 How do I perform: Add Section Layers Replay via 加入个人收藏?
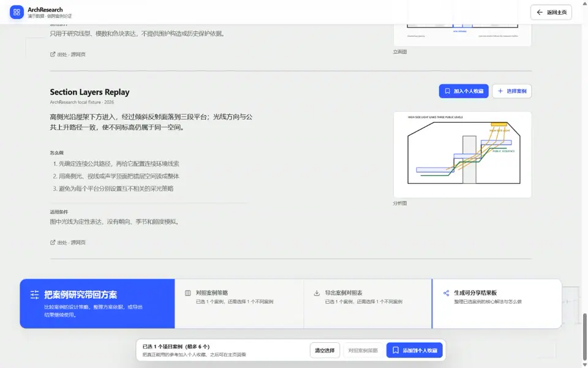[x=464, y=91]
